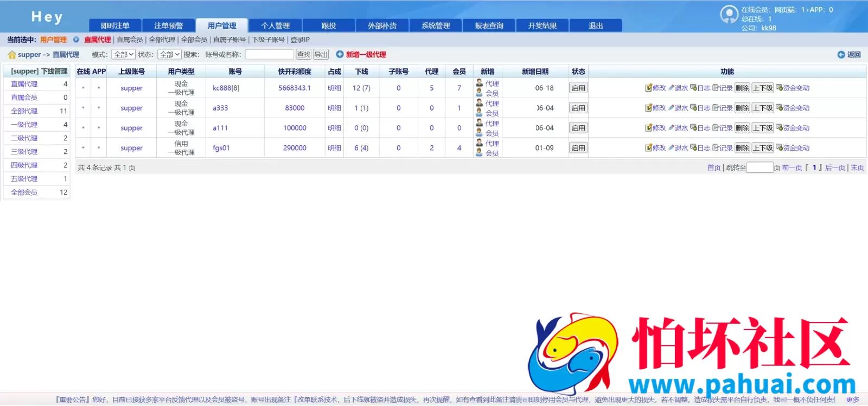Click the 退水 pencil icon in the a111 row
Image resolution: width=868 pixels, height=406 pixels.
click(671, 128)
